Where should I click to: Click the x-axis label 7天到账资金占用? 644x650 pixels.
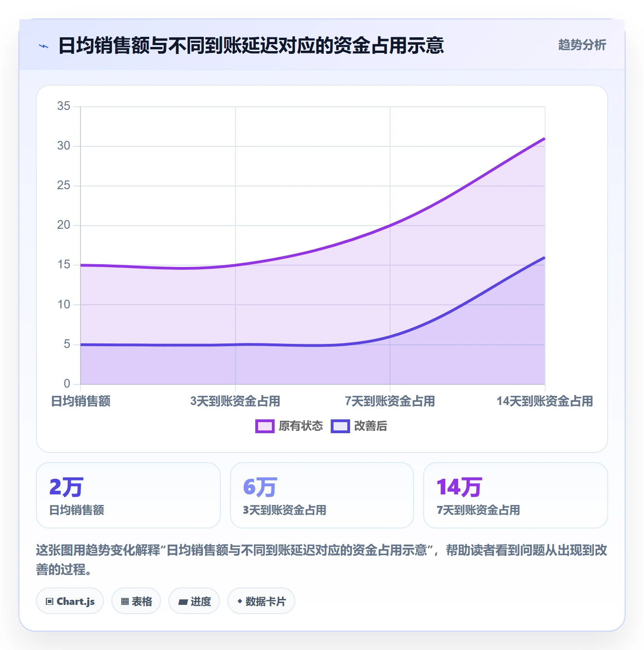[x=390, y=401]
